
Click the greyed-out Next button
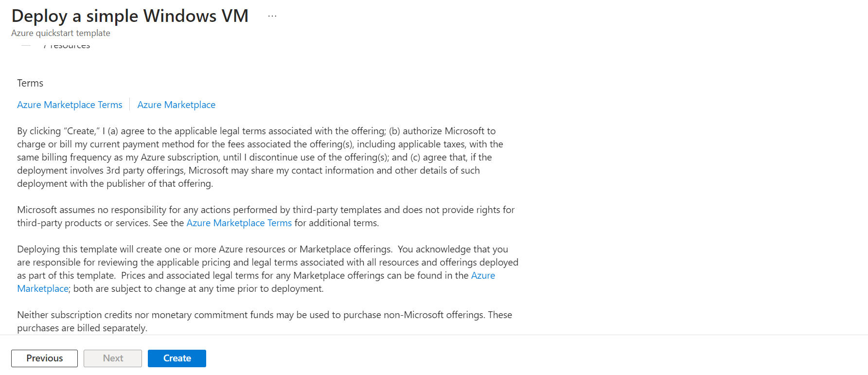point(113,358)
